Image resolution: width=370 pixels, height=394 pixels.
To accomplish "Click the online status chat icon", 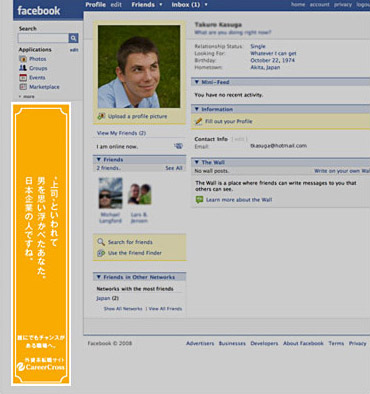I will [178, 146].
